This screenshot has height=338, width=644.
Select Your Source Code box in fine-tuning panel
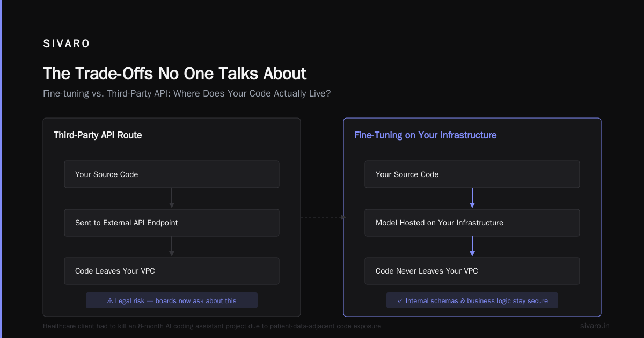click(472, 174)
